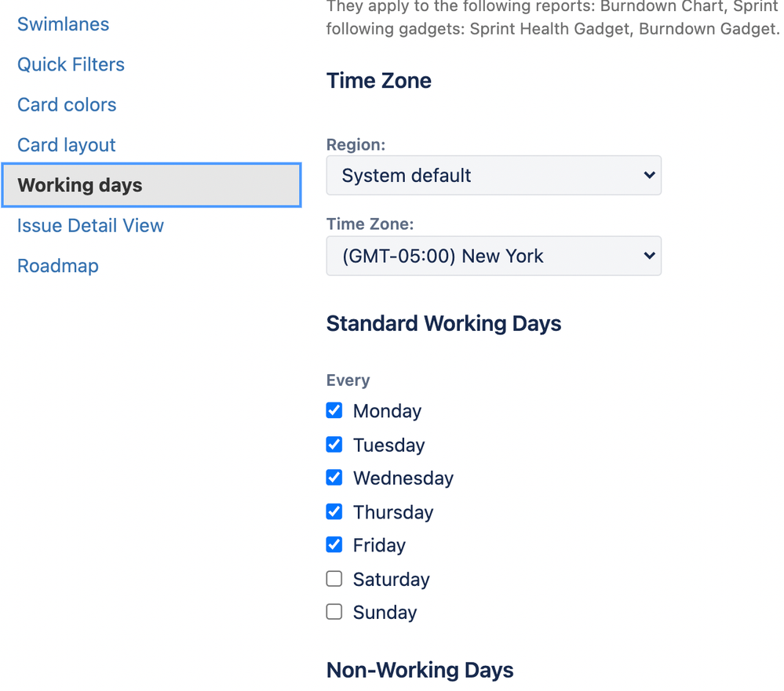Enable Saturday as a working day
This screenshot has width=784, height=691.
click(334, 579)
